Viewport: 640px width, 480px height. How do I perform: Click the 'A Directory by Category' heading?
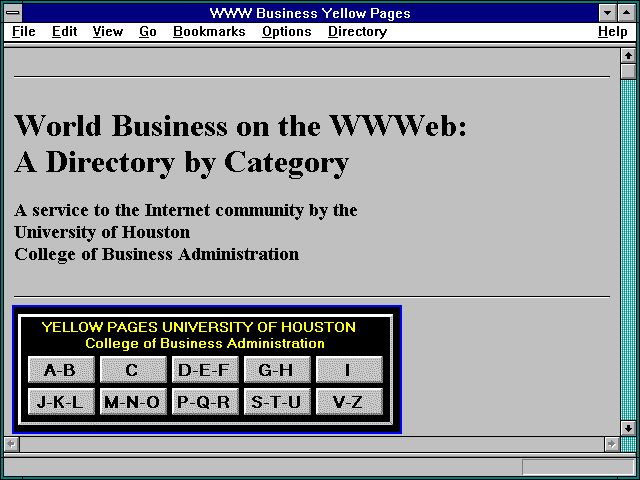tap(182, 163)
